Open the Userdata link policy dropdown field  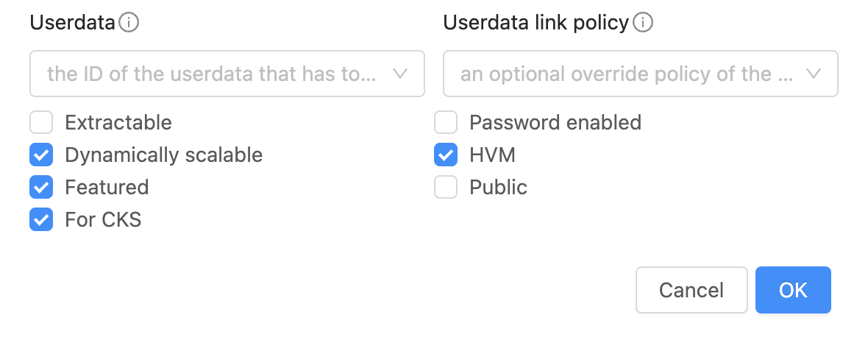pos(625,74)
